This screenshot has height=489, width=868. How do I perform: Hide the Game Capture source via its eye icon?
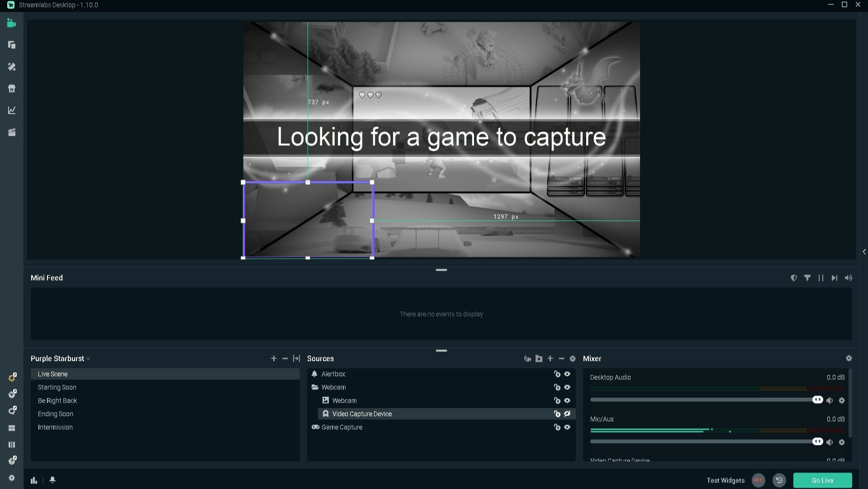pyautogui.click(x=567, y=427)
